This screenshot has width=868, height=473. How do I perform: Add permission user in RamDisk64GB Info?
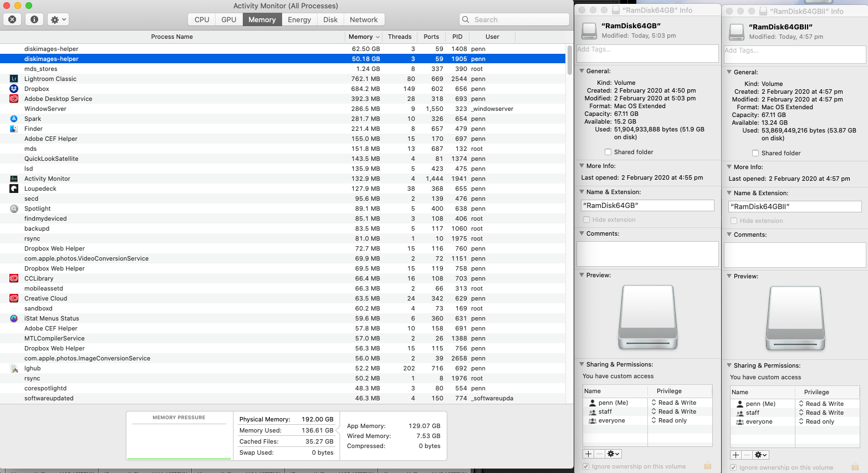pos(589,454)
